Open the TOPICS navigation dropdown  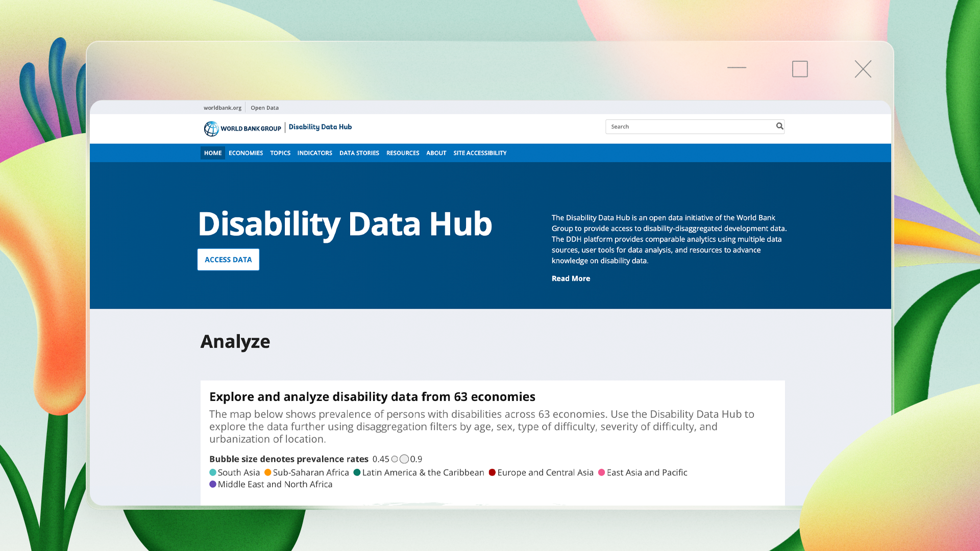(280, 153)
